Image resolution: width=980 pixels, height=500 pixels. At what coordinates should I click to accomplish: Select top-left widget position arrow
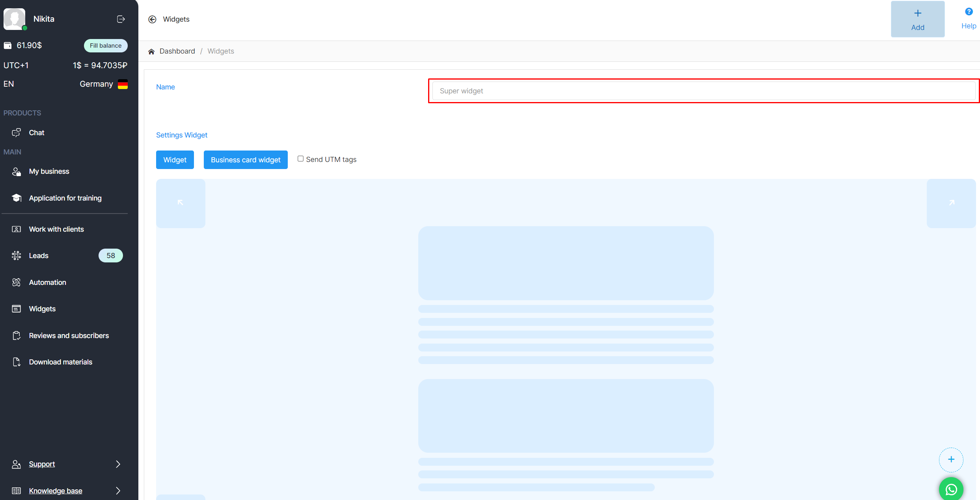181,203
